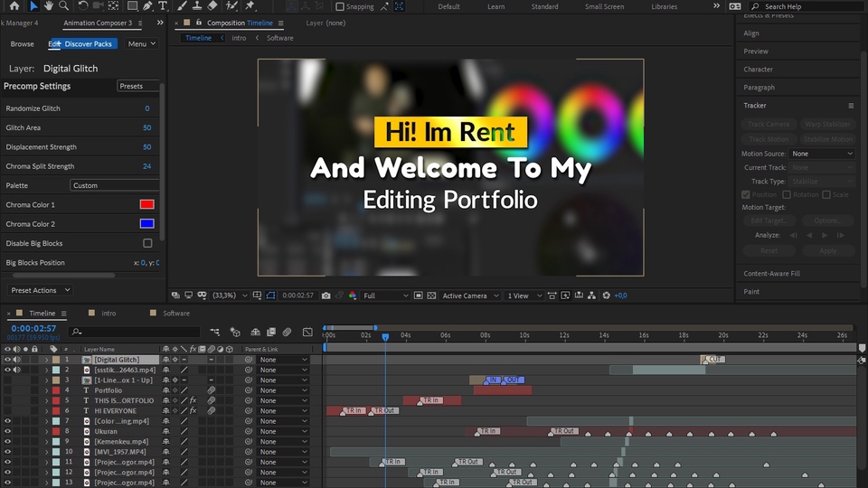Click the timeline layer search field
The width and height of the screenshot is (868, 488).
[x=134, y=332]
